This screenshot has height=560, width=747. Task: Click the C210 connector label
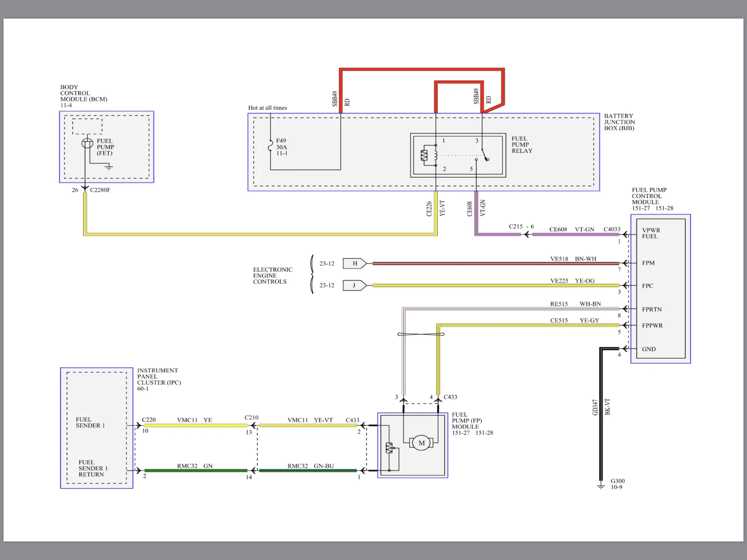[252, 418]
